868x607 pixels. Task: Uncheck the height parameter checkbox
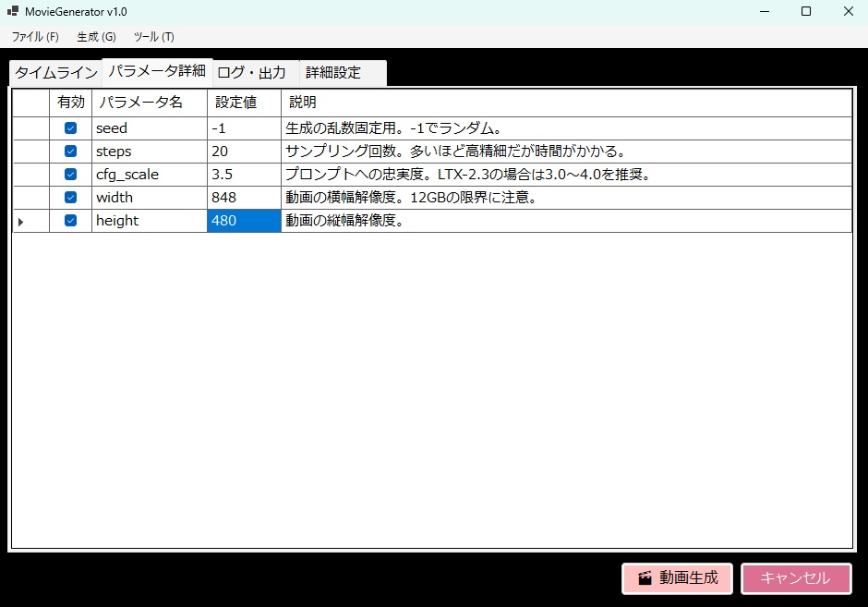click(70, 221)
